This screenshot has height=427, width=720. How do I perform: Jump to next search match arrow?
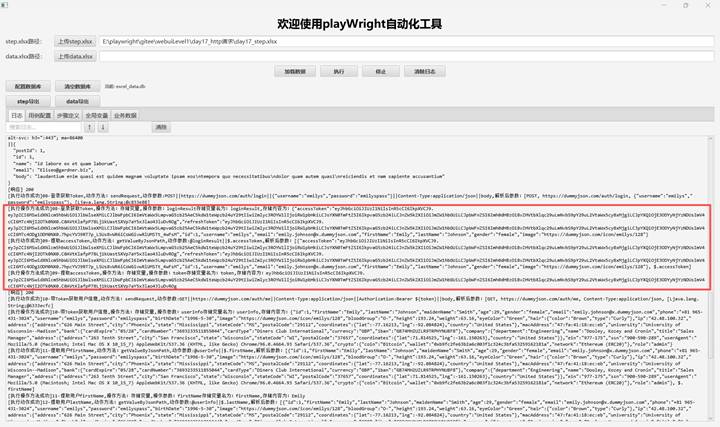[x=103, y=127]
